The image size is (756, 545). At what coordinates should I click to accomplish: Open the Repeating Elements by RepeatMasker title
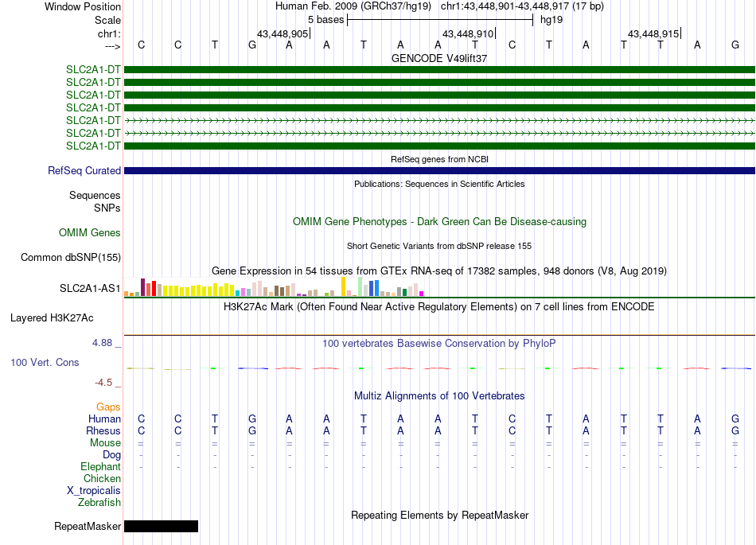[x=439, y=515]
